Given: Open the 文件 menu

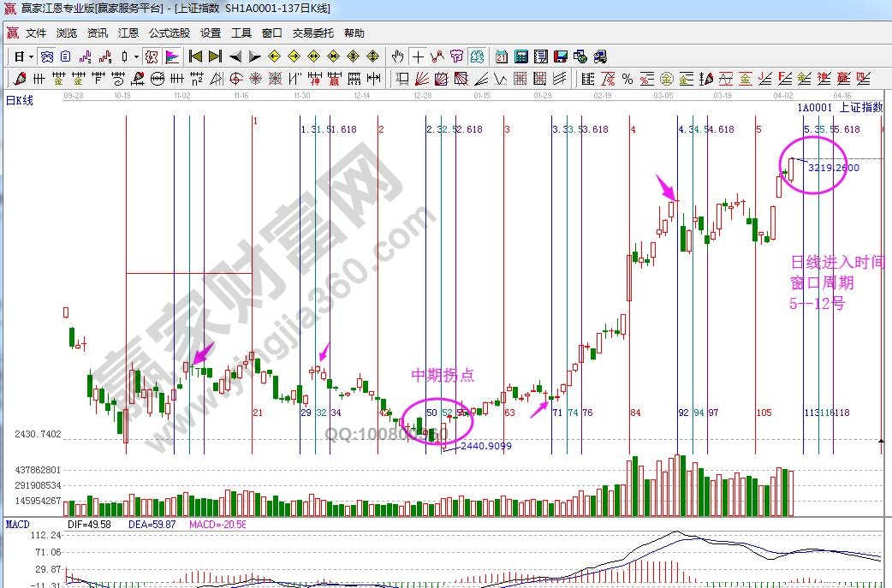Looking at the screenshot, I should (x=36, y=33).
